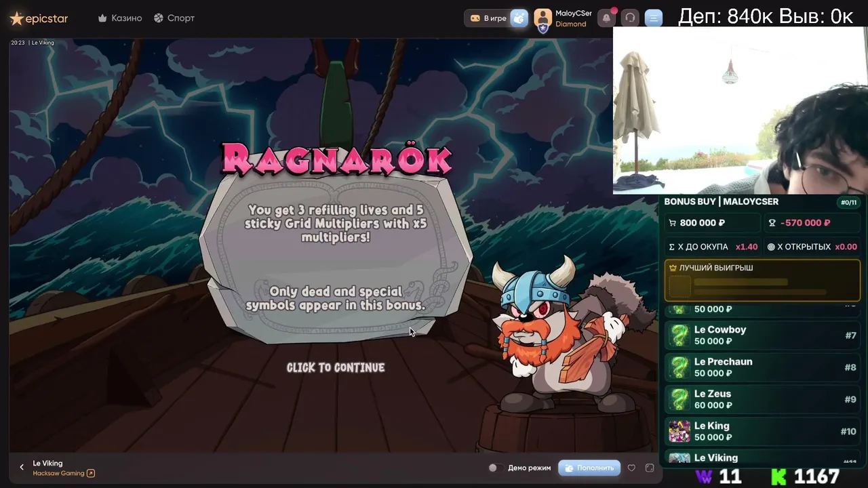Click the crown icon beside ЛУЧШИЙ ВЫИГРЫШ

point(673,268)
